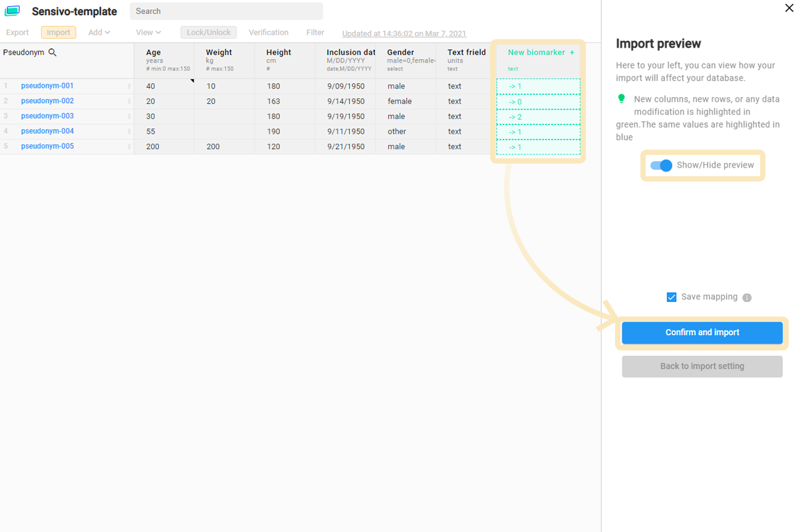
Task: Click the Sensivo logo icon
Action: [12, 11]
